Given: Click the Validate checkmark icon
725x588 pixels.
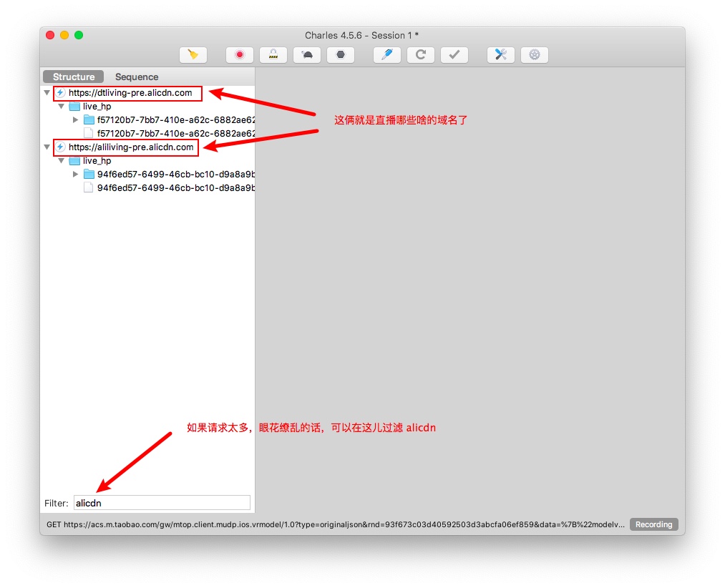Looking at the screenshot, I should pos(454,54).
